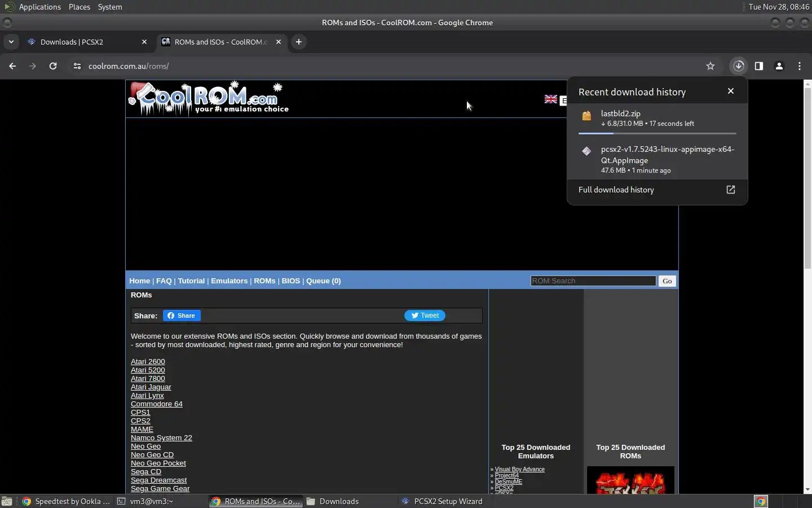Open the Neo Geo Pocket link
This screenshot has width=812, height=508.
click(x=158, y=463)
